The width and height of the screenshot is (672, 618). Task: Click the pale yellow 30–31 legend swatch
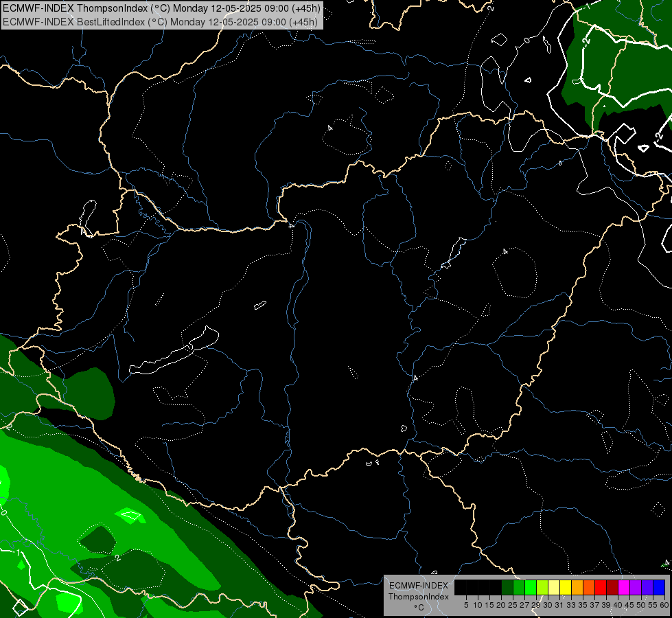(x=554, y=587)
